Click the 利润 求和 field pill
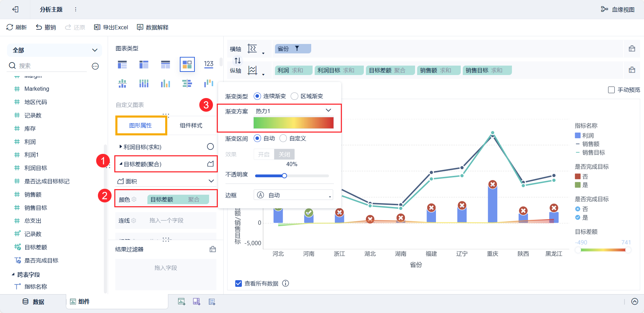The image size is (644, 313). (293, 70)
